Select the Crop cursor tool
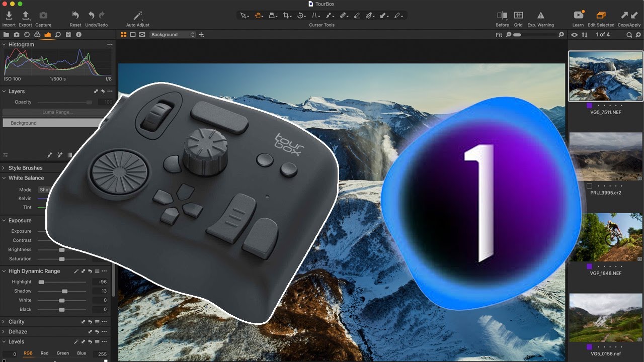The width and height of the screenshot is (644, 362). click(287, 16)
